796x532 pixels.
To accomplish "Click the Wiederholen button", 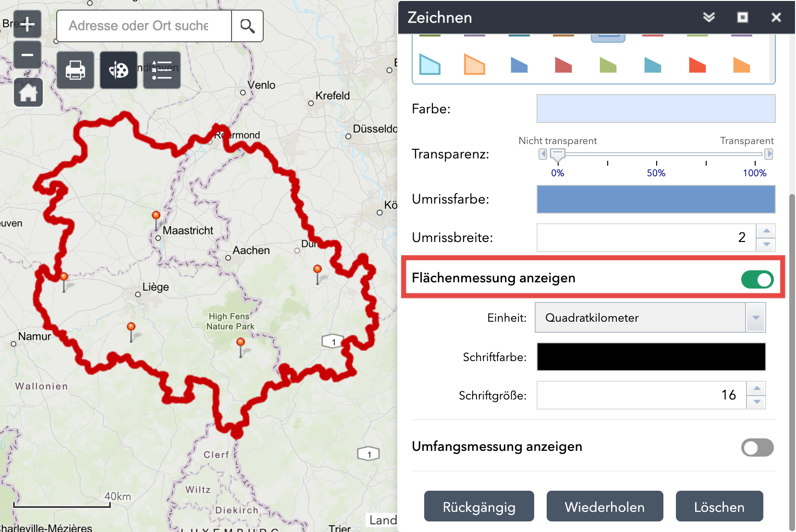I will coord(605,507).
